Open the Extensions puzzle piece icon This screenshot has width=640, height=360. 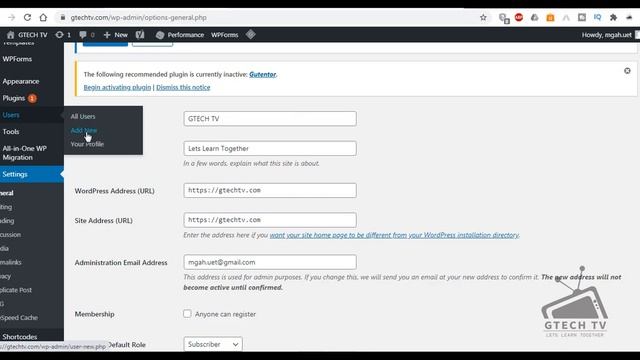[613, 18]
